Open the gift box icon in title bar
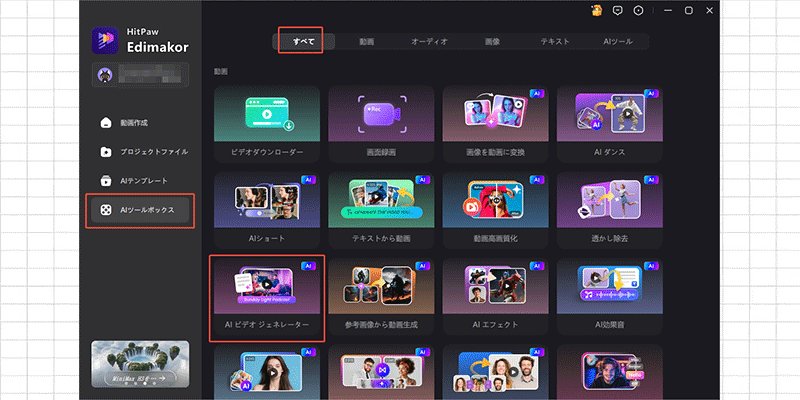 (596, 10)
